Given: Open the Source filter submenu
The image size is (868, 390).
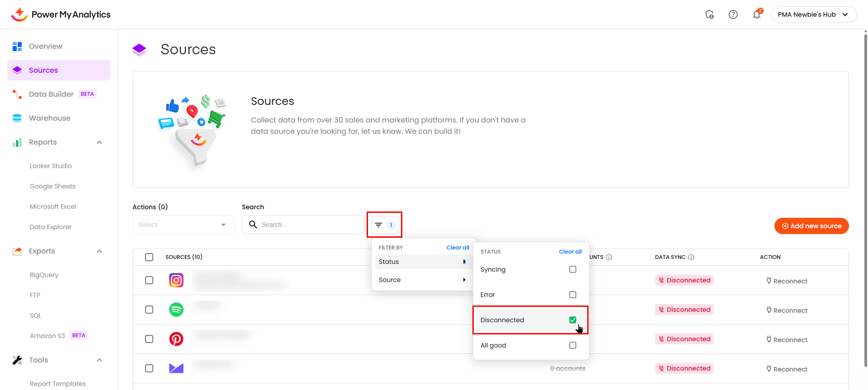Looking at the screenshot, I should tap(422, 280).
